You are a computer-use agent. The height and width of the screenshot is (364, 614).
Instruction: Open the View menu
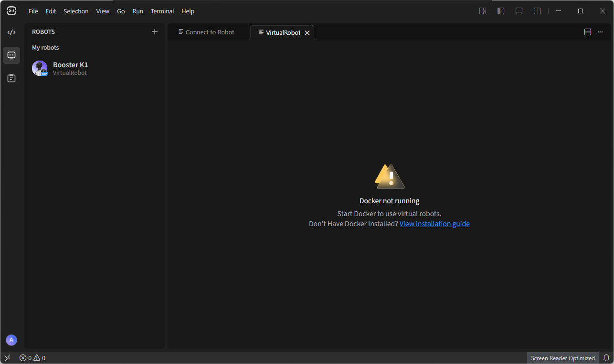click(103, 11)
